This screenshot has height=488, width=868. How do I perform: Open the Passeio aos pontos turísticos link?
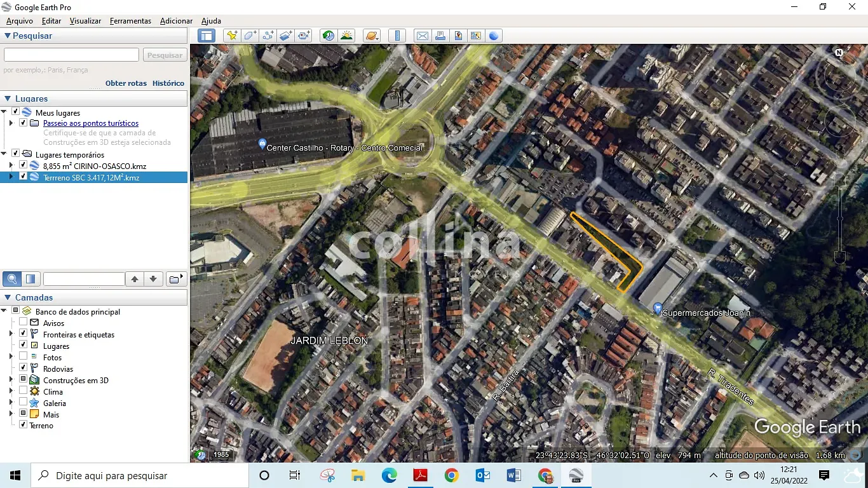[x=91, y=123]
